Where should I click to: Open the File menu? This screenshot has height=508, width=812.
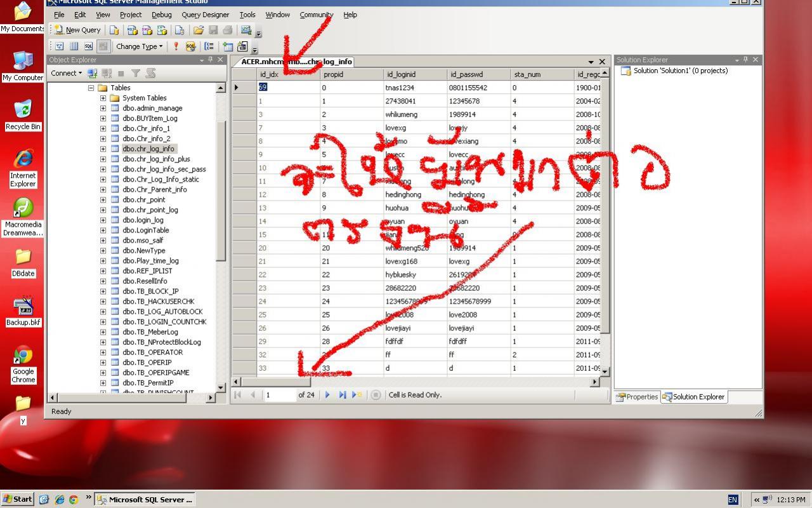[59, 15]
